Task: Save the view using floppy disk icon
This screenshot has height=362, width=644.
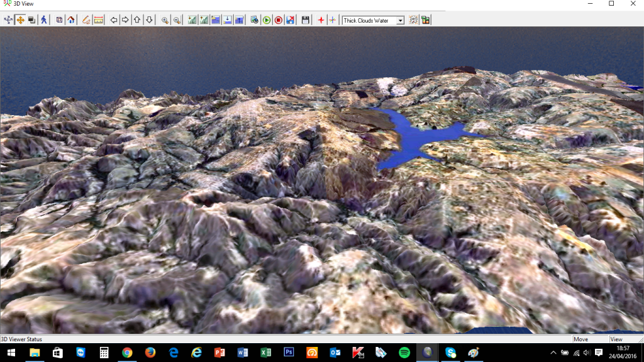Action: pos(306,20)
